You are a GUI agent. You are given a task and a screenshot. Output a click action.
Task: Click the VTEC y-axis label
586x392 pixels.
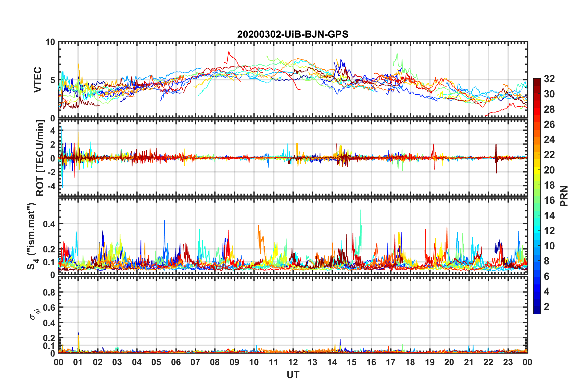[x=38, y=80]
